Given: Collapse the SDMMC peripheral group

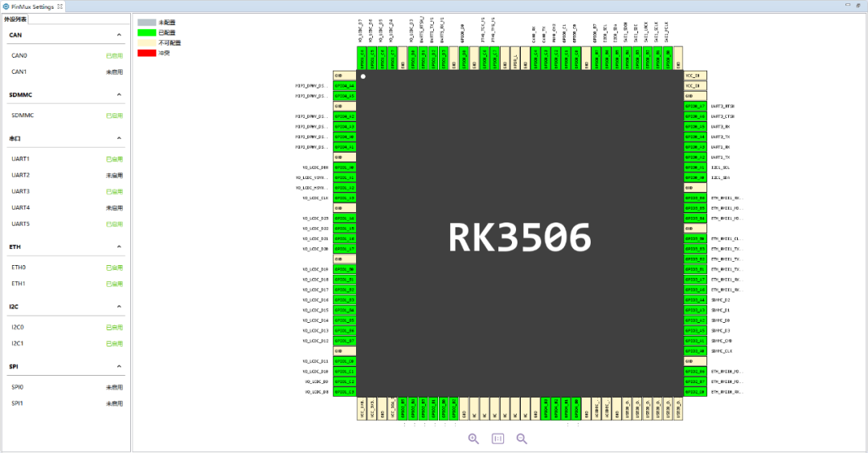Looking at the screenshot, I should click(119, 95).
